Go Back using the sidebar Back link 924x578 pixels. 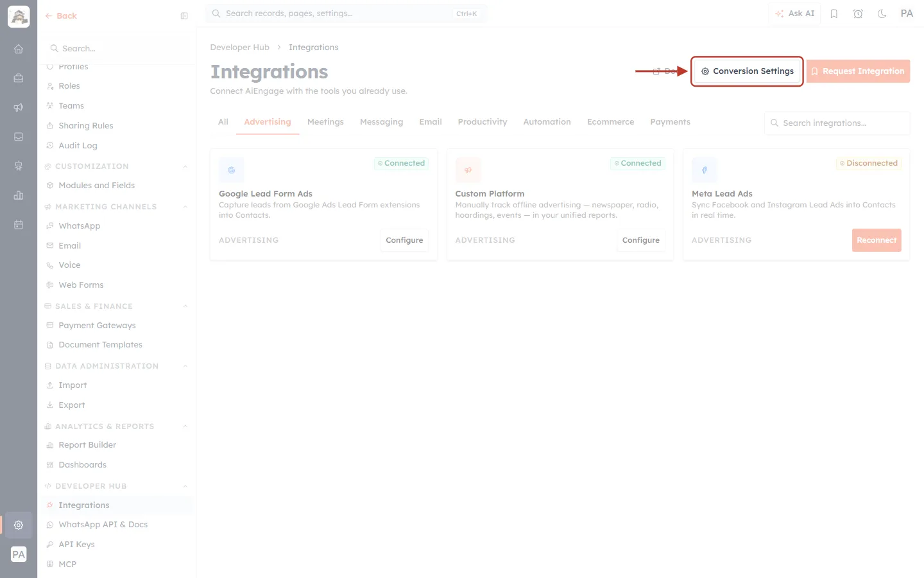[61, 16]
